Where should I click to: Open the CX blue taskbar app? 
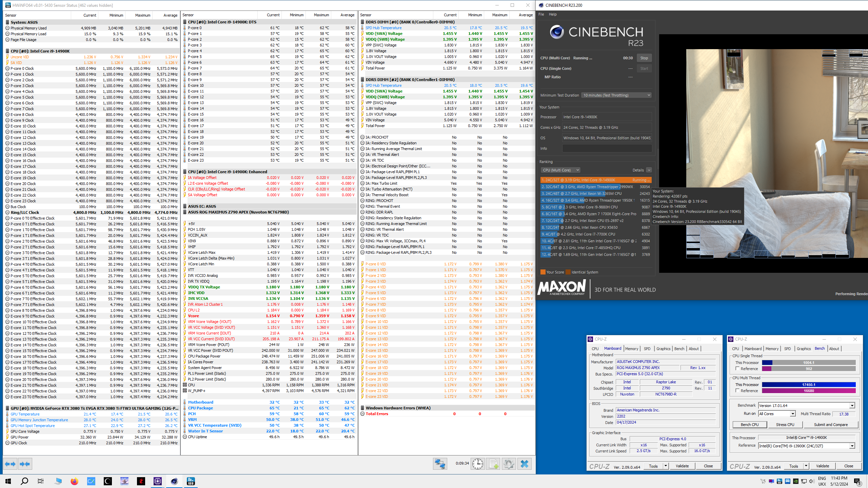coord(91,481)
